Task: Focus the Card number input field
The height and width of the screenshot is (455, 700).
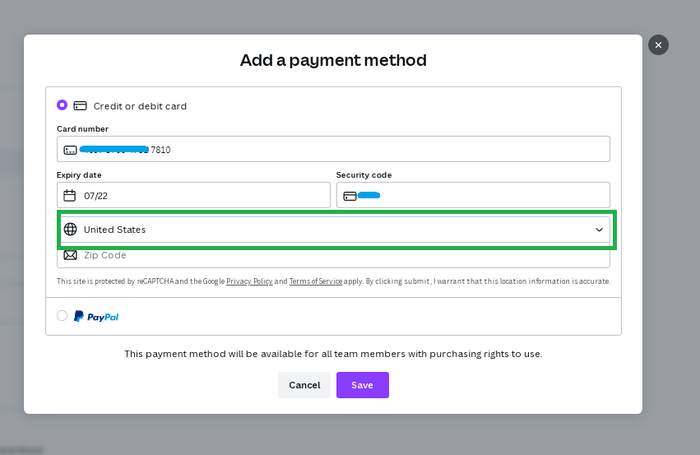Action: click(380, 150)
